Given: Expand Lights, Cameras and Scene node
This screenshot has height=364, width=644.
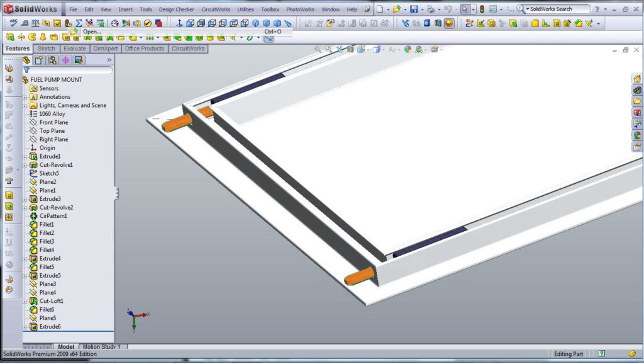Looking at the screenshot, I should pos(25,106).
